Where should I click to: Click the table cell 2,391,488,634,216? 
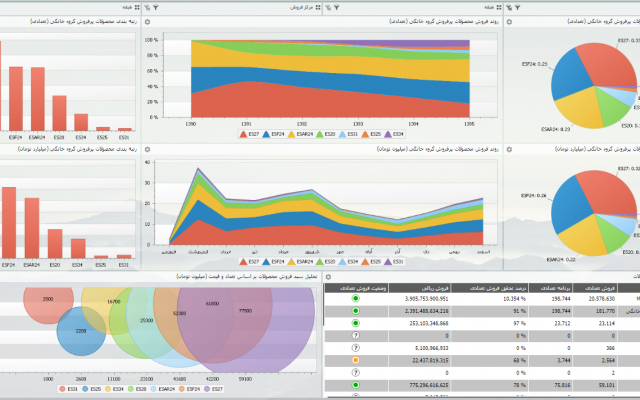[x=420, y=311]
